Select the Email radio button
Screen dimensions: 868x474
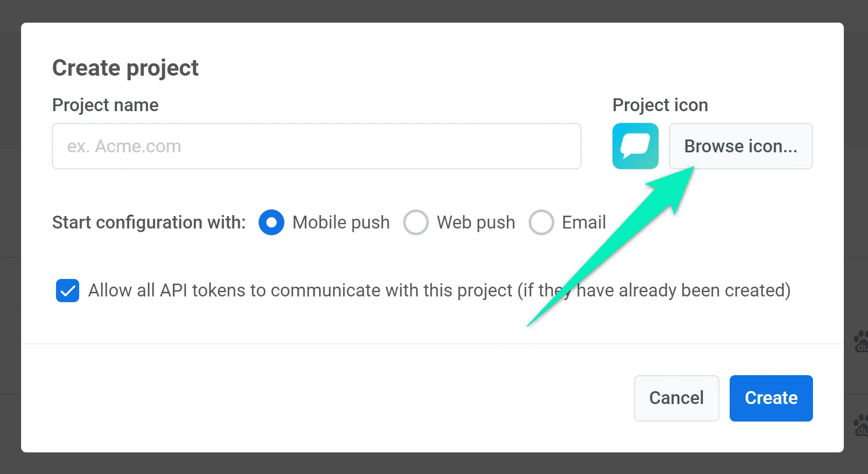[x=541, y=222]
